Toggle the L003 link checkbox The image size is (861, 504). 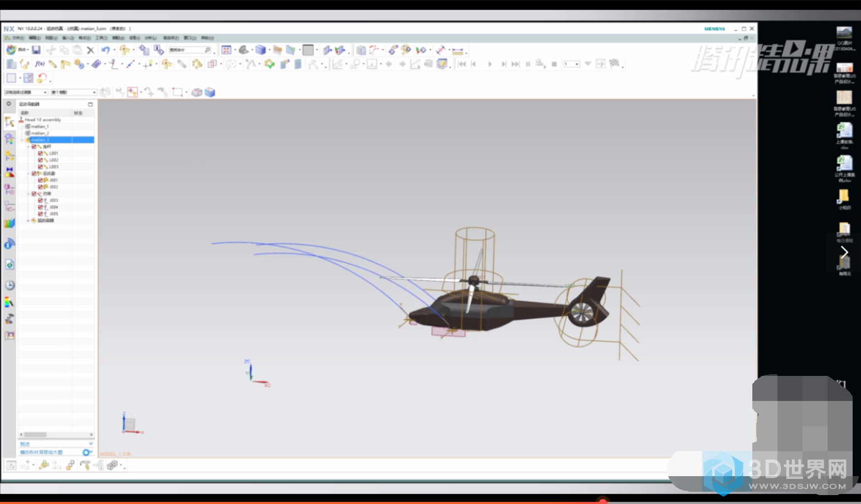point(40,167)
